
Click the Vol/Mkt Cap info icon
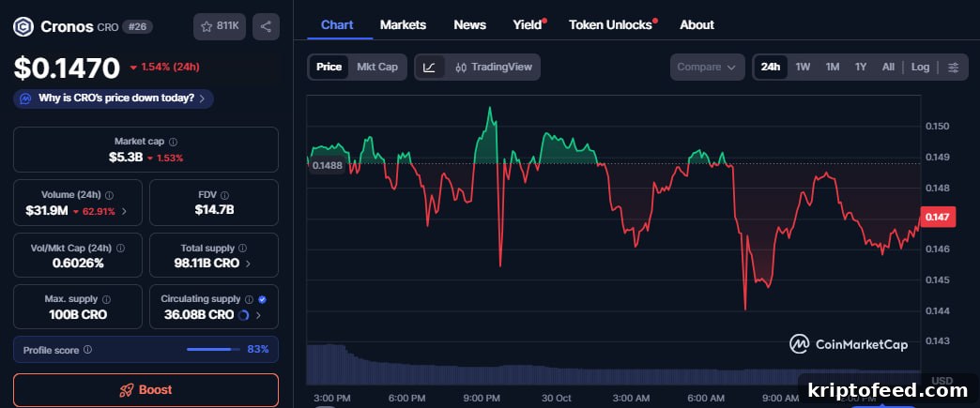tap(121, 248)
